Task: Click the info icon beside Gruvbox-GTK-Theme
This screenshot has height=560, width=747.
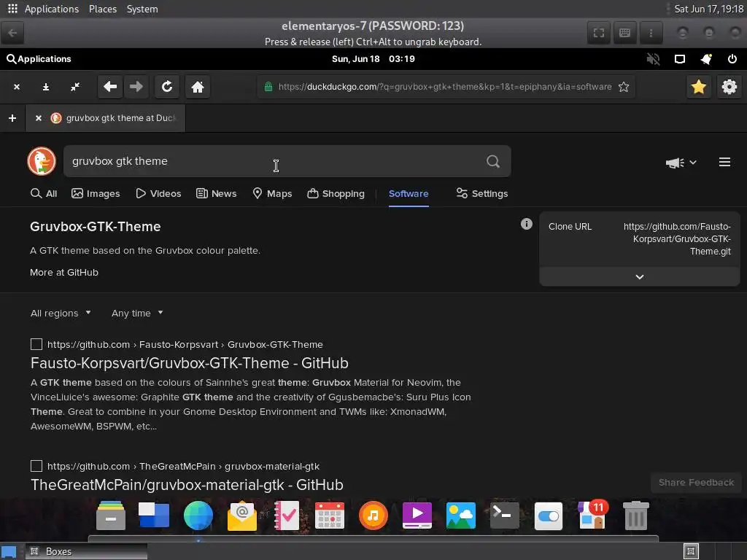Action: tap(527, 224)
